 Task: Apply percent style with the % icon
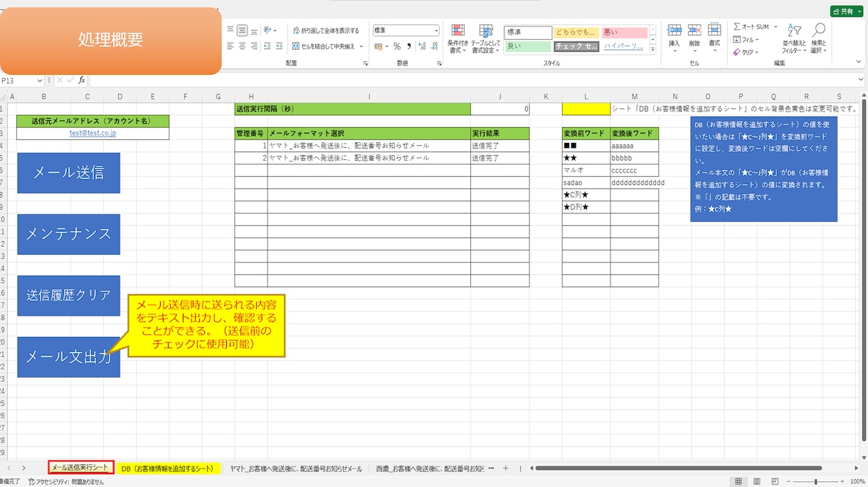pyautogui.click(x=397, y=46)
